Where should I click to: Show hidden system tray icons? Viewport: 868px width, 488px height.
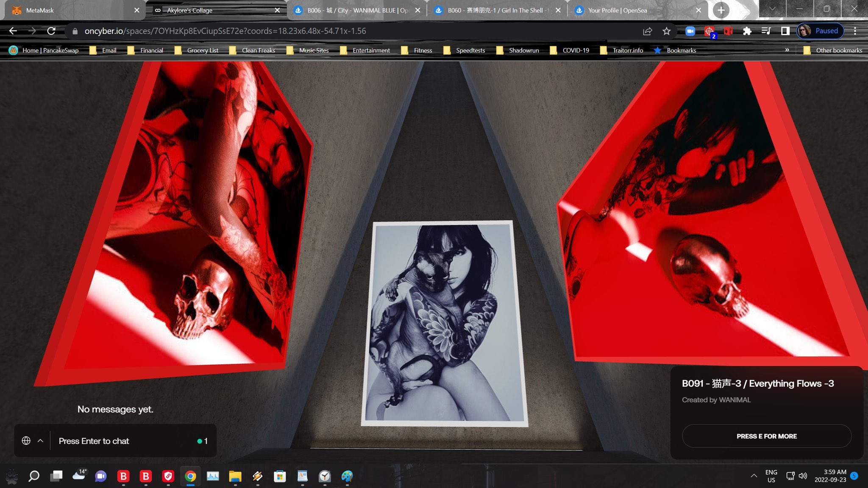point(754,476)
